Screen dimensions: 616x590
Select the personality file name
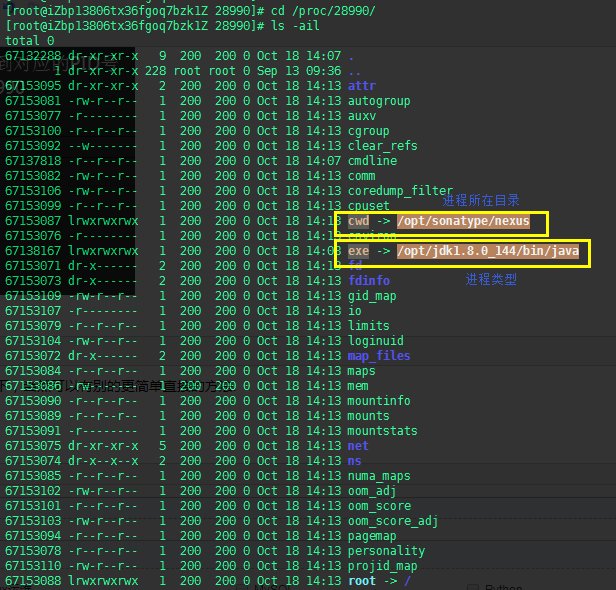(387, 551)
